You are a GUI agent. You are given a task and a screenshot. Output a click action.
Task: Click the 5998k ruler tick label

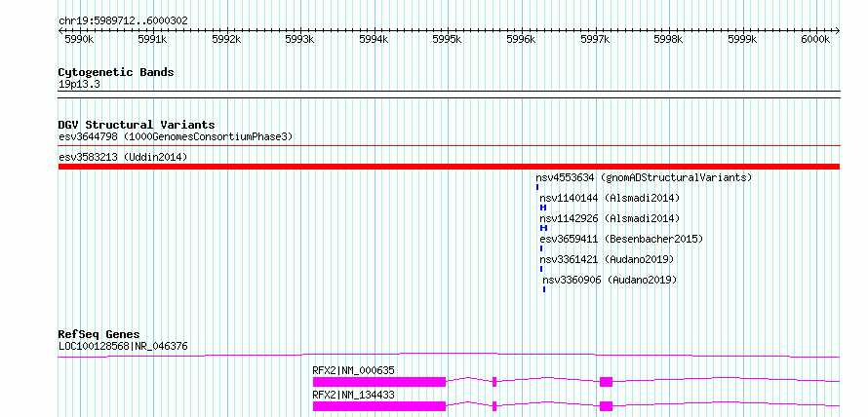pyautogui.click(x=669, y=39)
